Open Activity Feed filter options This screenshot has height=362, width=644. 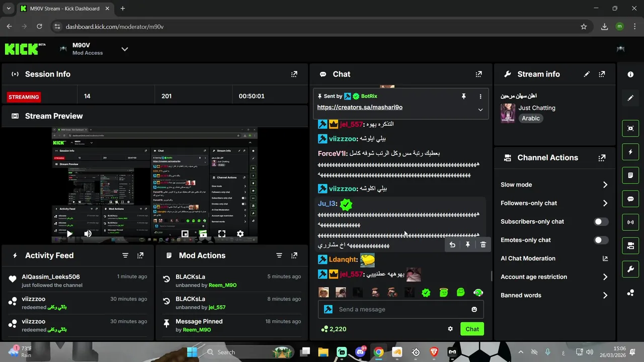point(125,255)
